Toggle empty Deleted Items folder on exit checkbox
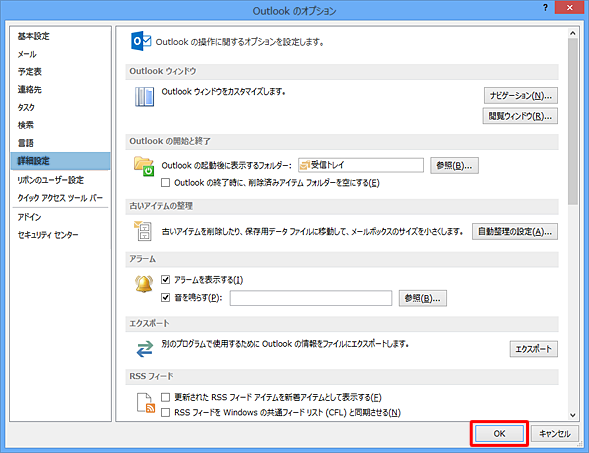Image resolution: width=589 pixels, height=453 pixels. pyautogui.click(x=165, y=183)
